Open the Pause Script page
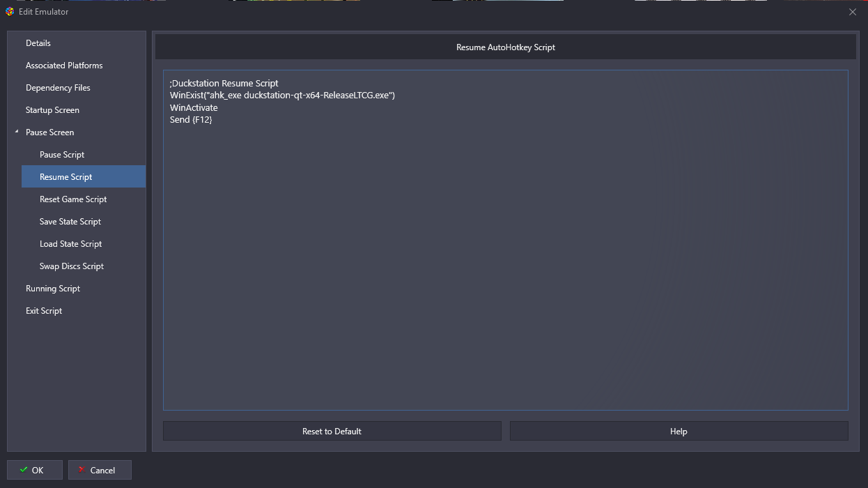The width and height of the screenshot is (868, 488). coord(62,155)
